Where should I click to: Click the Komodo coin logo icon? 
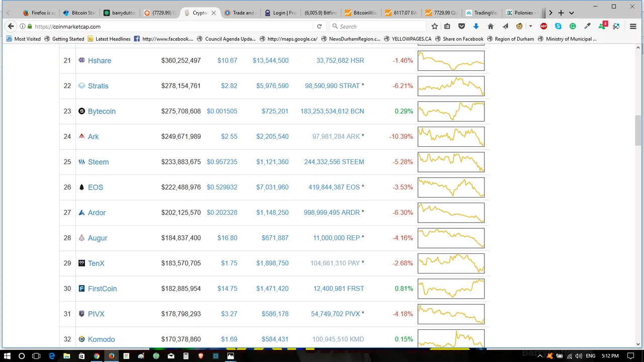tap(82, 339)
